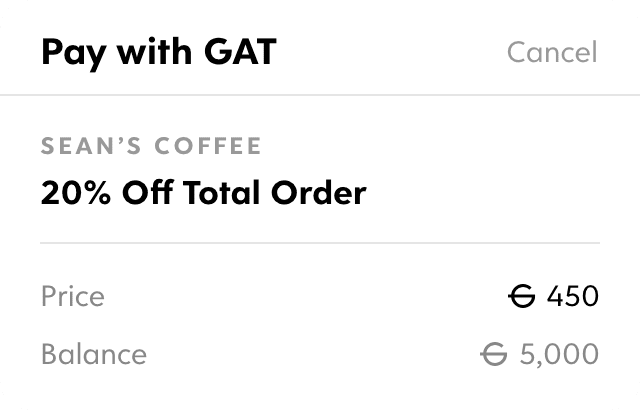Click the word Total in offer title
This screenshot has width=640, height=410.
[221, 193]
